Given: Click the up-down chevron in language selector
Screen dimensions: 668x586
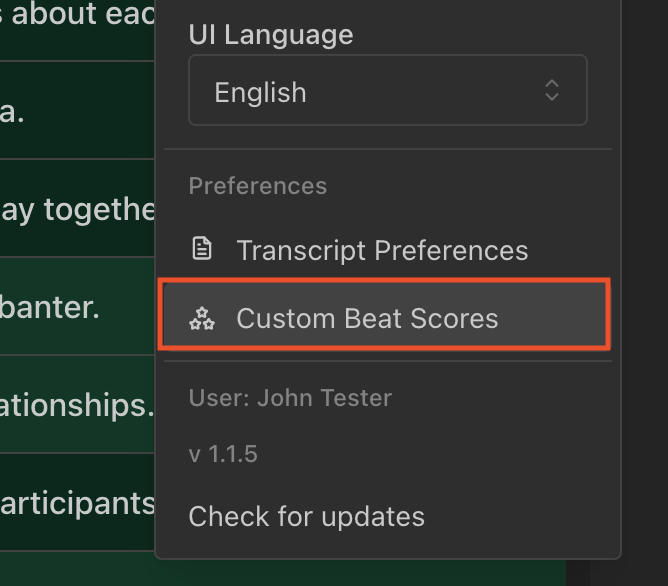Looking at the screenshot, I should (x=552, y=90).
